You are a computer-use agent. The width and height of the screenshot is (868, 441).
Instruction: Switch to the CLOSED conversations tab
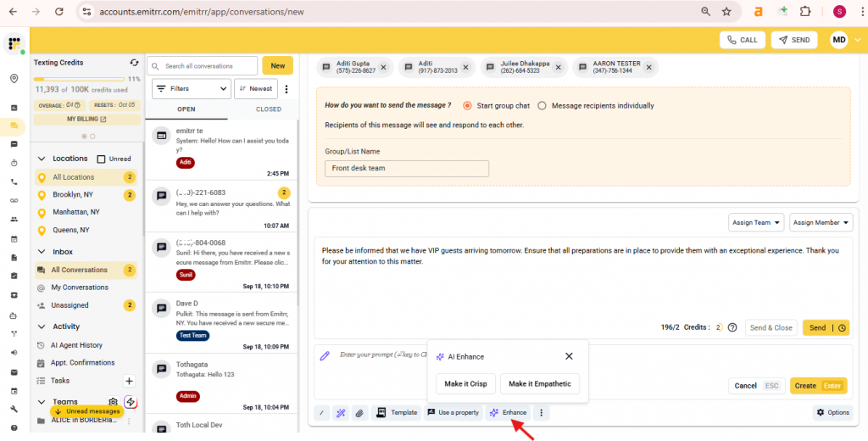click(268, 109)
